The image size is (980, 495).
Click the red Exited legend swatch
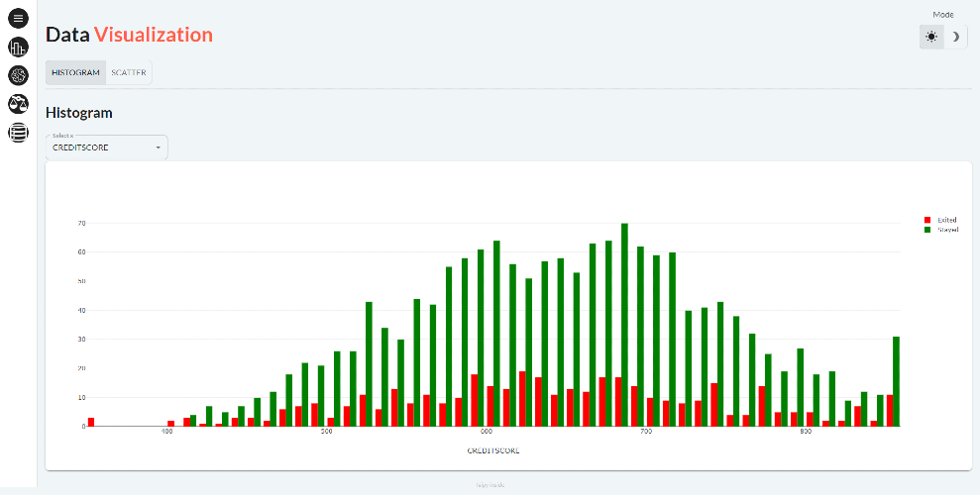click(927, 220)
